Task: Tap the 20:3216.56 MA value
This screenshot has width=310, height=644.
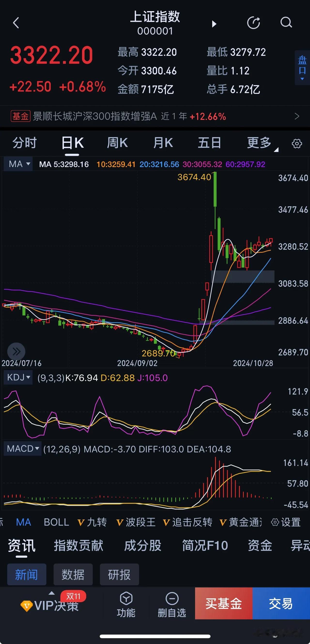Action: (x=159, y=164)
